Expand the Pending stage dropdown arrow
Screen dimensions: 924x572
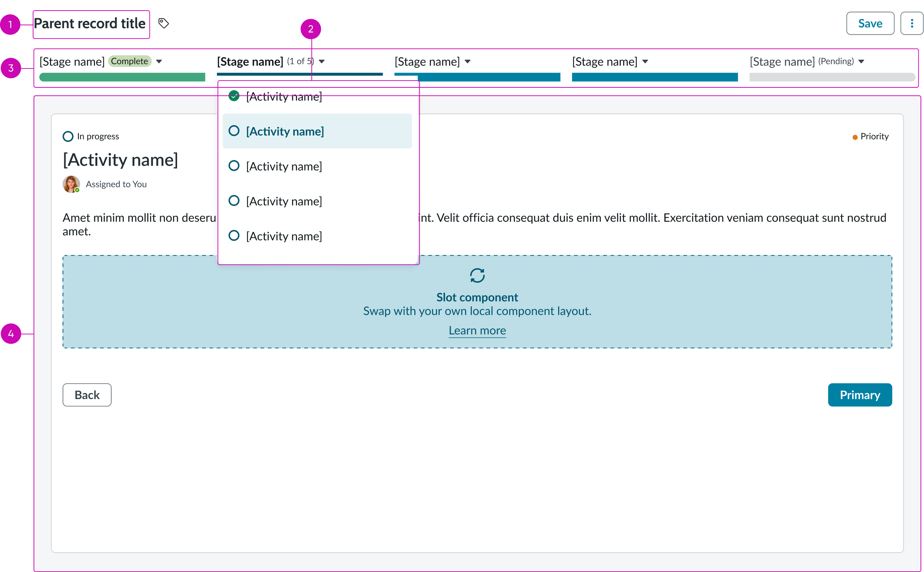862,61
